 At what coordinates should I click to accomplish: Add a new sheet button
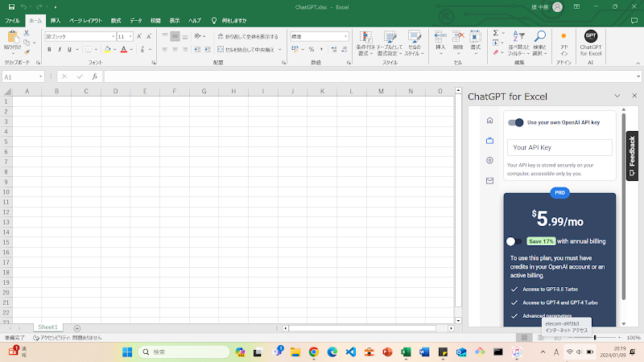click(76, 328)
